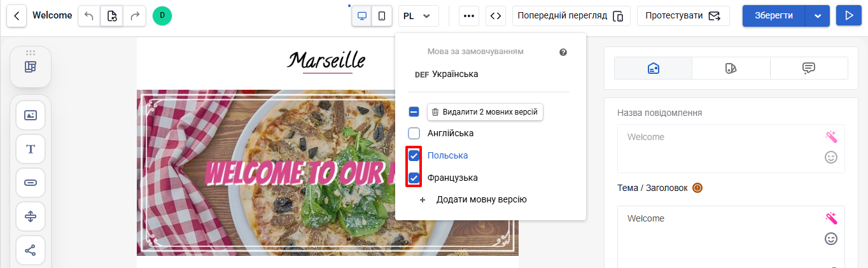Check the Англійська checkbox
The height and width of the screenshot is (268, 868).
[x=414, y=133]
